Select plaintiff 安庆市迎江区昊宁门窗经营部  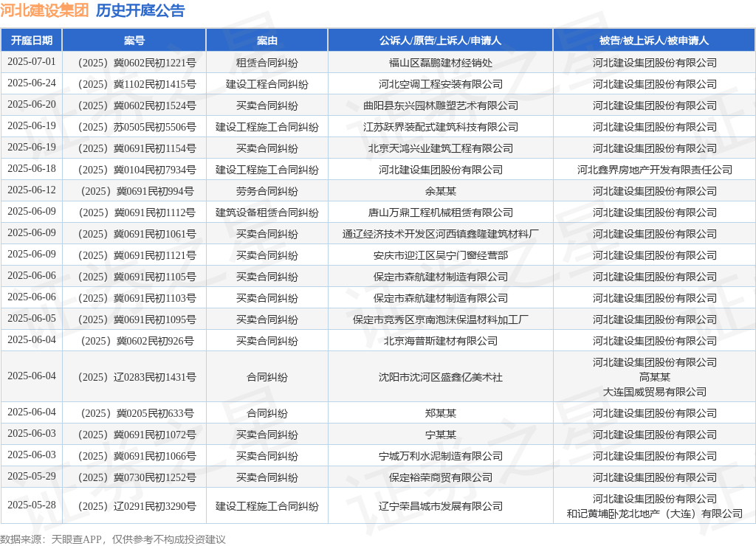(441, 255)
